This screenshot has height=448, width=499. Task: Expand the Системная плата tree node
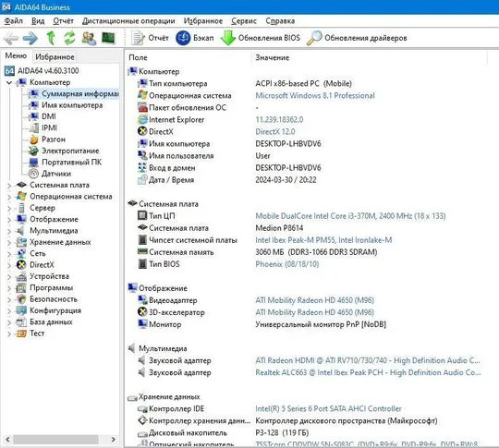pos(9,185)
